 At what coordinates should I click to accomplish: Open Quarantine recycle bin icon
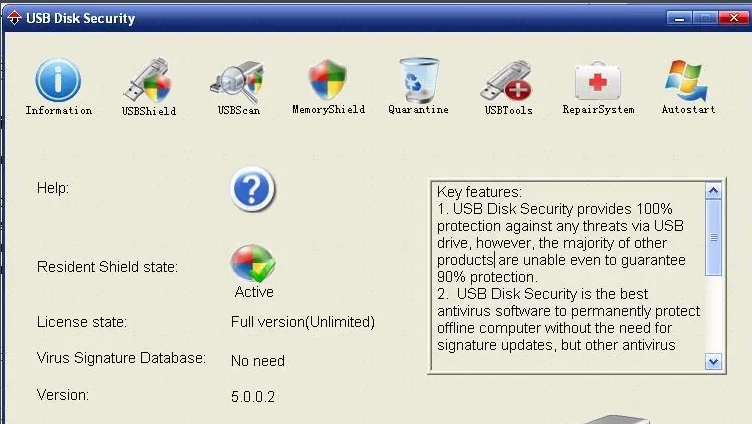[418, 80]
